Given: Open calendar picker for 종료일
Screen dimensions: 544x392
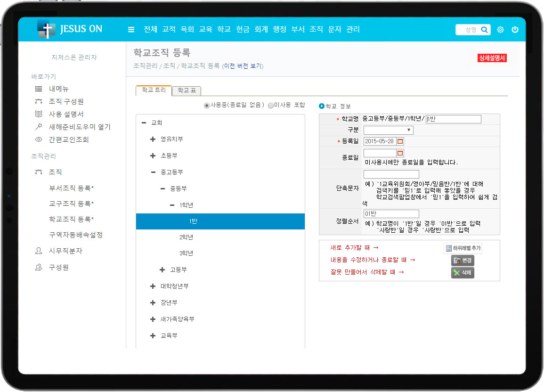Looking at the screenshot, I should click(x=400, y=153).
